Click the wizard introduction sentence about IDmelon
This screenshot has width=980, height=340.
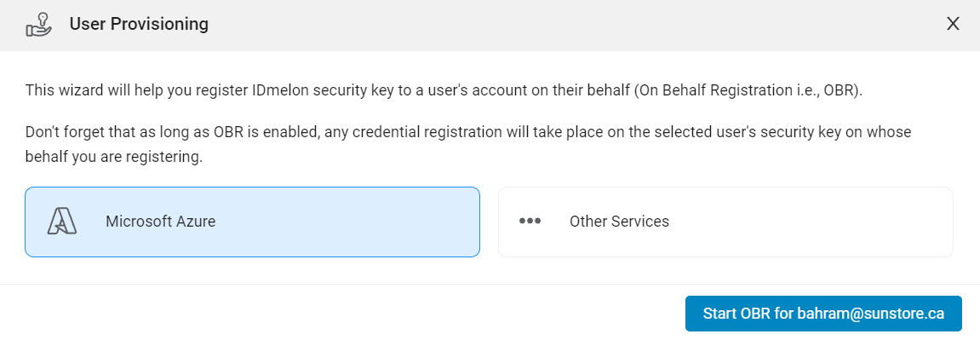click(x=444, y=90)
